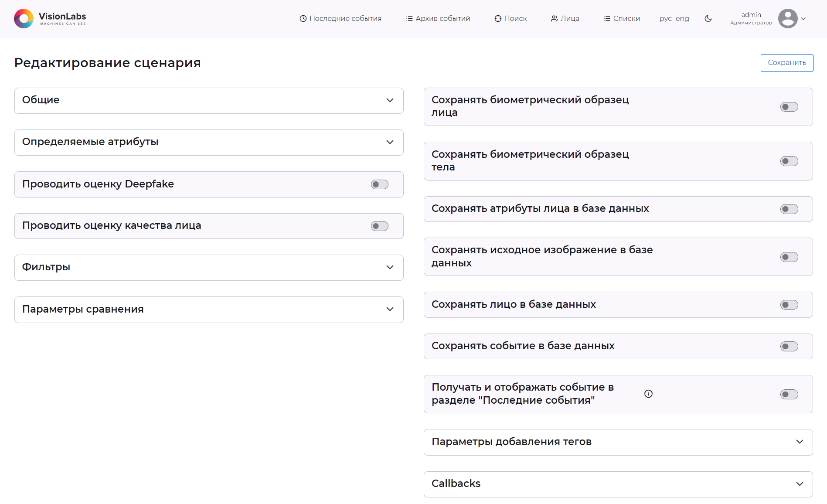Click the list icon beside Архив событий
Screen dimensions: 827x504
[x=409, y=19]
